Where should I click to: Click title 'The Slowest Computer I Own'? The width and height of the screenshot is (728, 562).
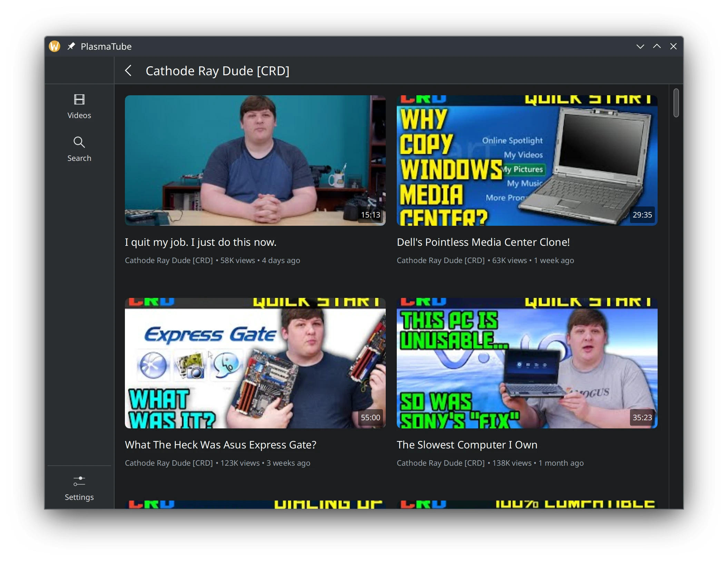467,445
